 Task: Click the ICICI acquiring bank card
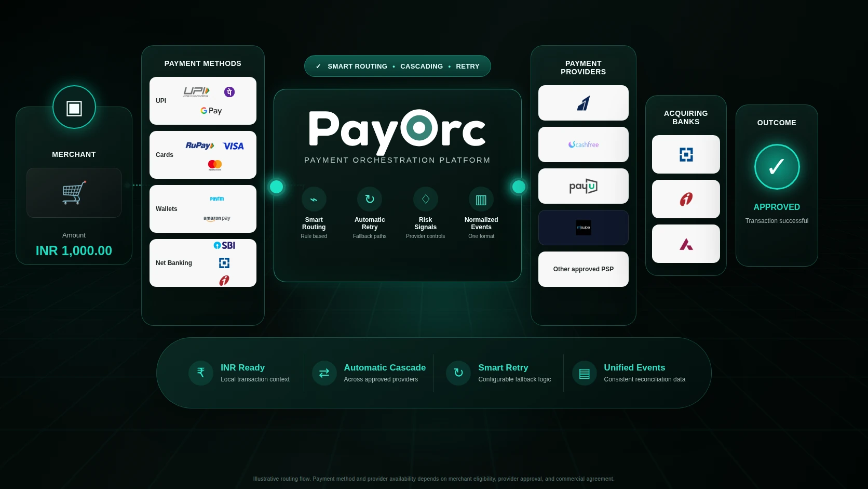coord(686,199)
